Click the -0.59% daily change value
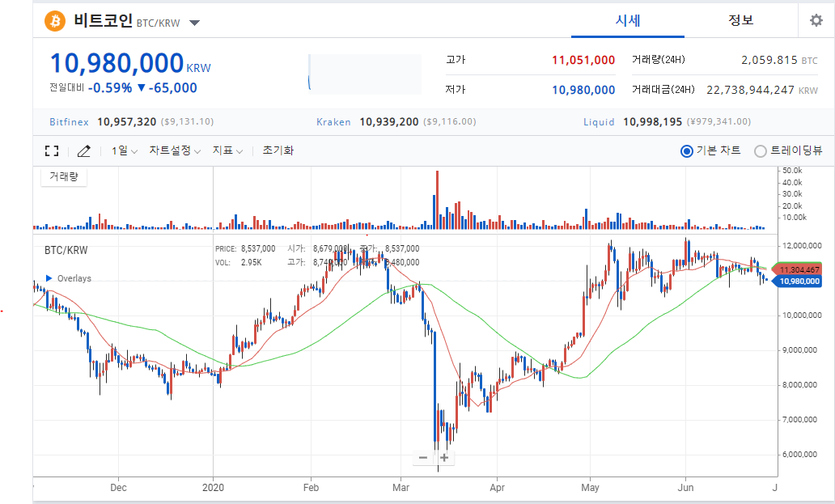835x504 pixels. pos(110,88)
